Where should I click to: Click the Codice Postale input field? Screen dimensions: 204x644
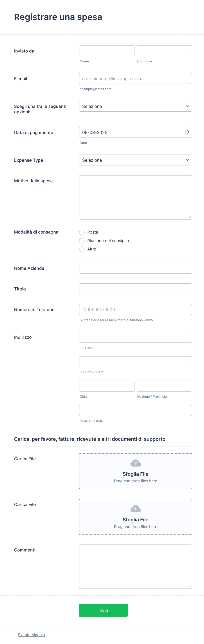tap(135, 410)
